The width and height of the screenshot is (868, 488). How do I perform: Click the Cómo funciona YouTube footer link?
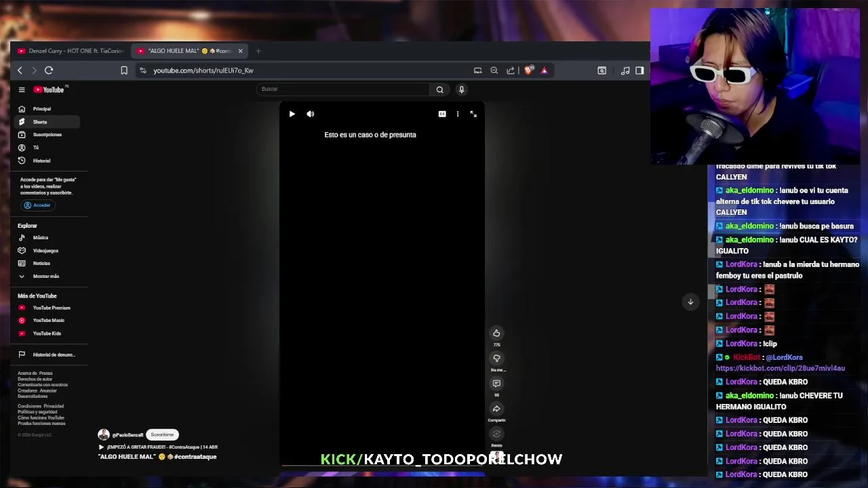point(41,418)
